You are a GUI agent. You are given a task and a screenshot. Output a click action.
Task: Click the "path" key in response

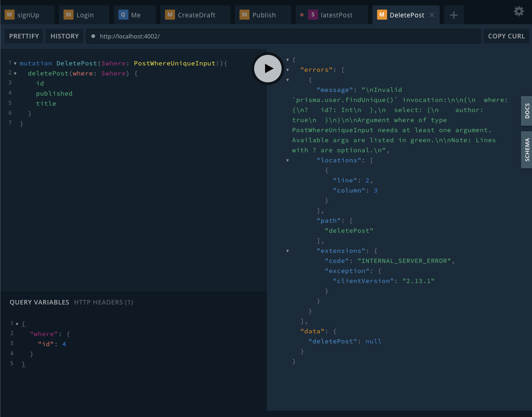point(329,220)
